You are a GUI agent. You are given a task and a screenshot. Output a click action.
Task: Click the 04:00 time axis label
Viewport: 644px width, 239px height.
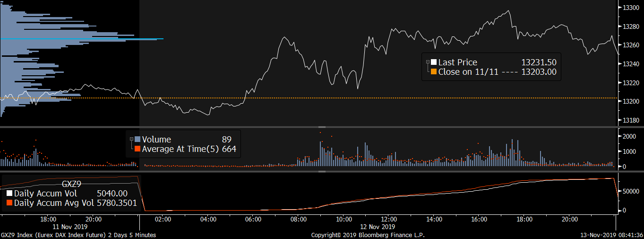coord(208,219)
